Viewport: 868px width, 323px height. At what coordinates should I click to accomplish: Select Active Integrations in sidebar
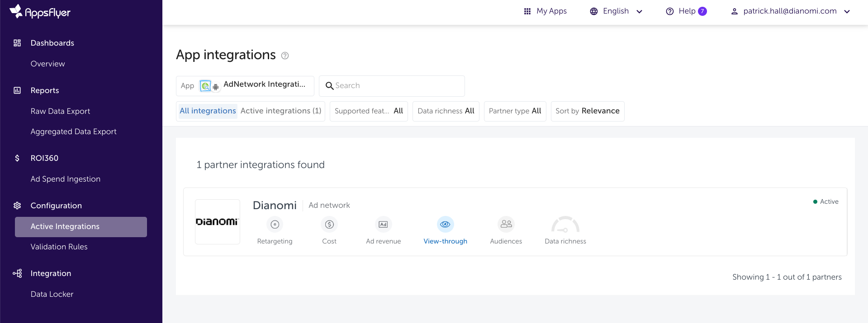click(x=81, y=227)
